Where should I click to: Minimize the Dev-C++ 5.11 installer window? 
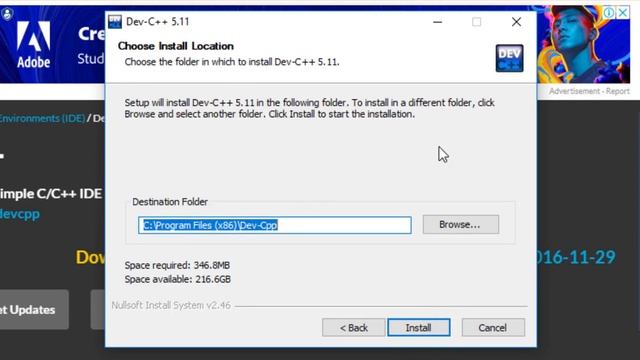click(438, 22)
